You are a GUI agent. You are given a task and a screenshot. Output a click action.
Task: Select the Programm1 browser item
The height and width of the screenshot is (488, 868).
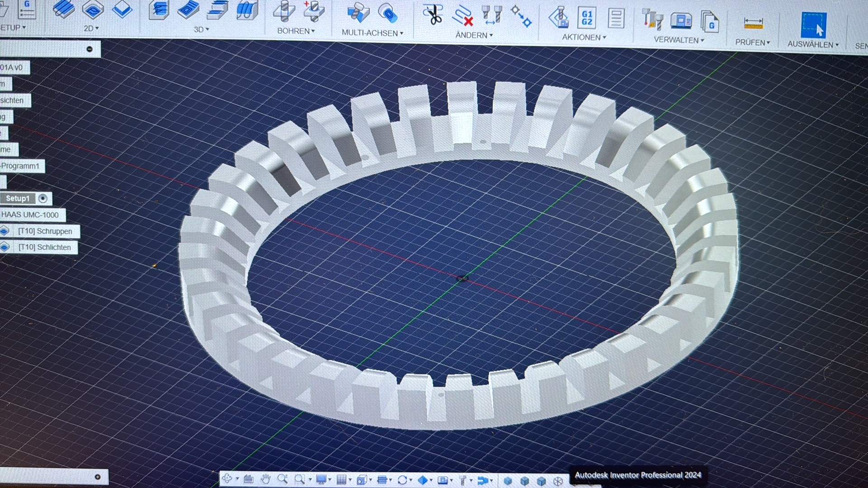click(x=20, y=166)
